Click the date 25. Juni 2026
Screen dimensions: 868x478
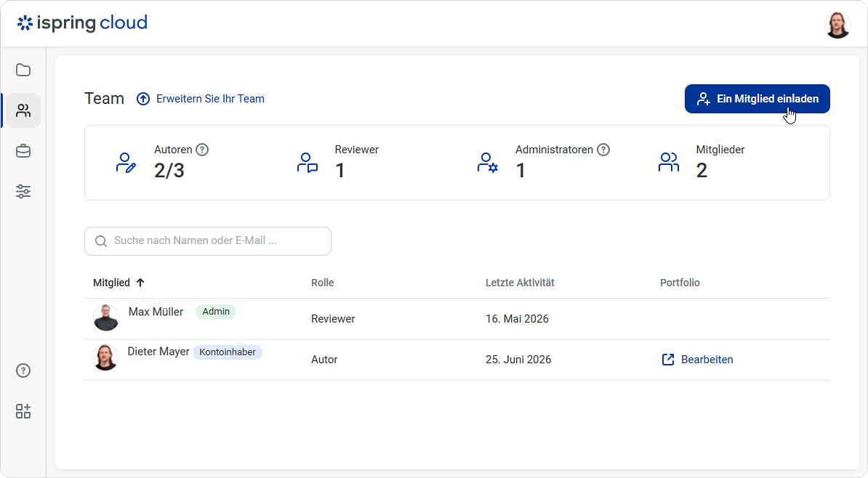click(518, 360)
